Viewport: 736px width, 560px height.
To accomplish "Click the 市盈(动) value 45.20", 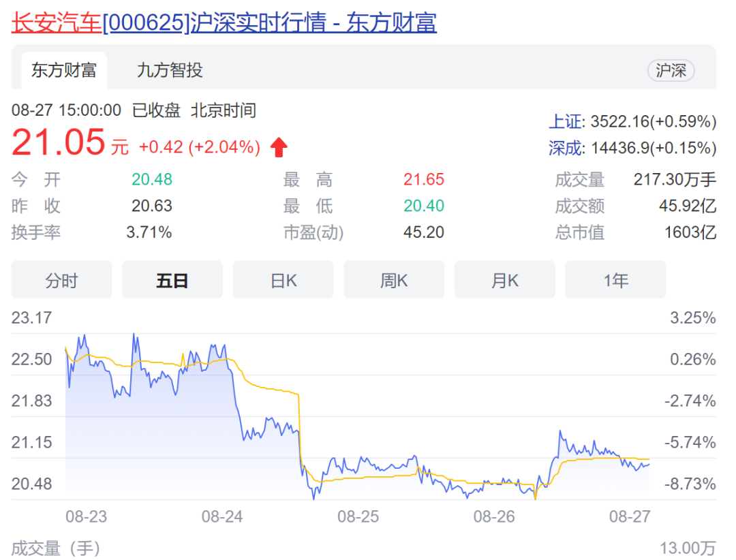I will pos(423,232).
